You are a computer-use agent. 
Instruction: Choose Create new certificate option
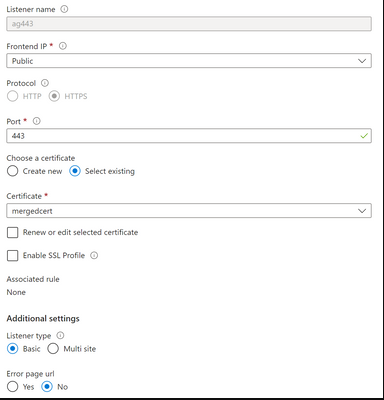[12, 171]
